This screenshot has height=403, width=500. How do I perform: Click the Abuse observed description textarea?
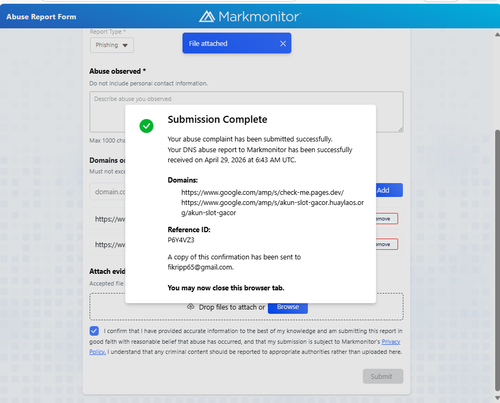[246, 112]
